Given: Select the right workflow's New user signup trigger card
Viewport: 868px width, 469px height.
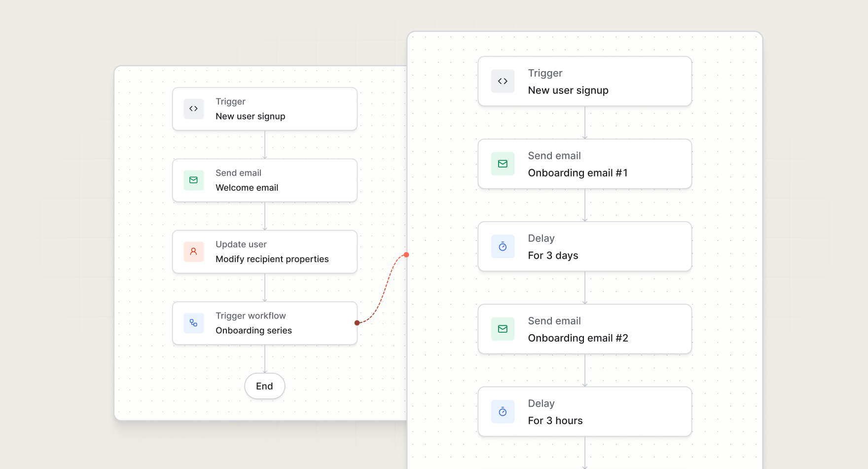Looking at the screenshot, I should pyautogui.click(x=585, y=81).
